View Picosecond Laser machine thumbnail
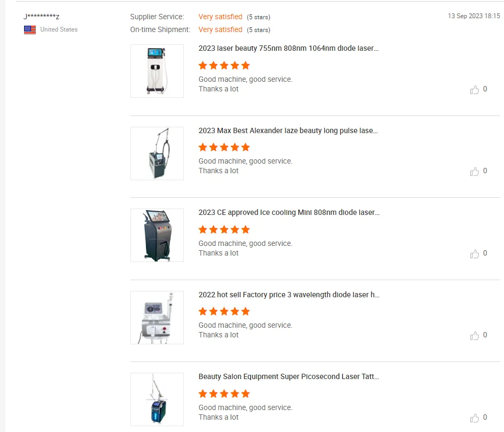 157,399
